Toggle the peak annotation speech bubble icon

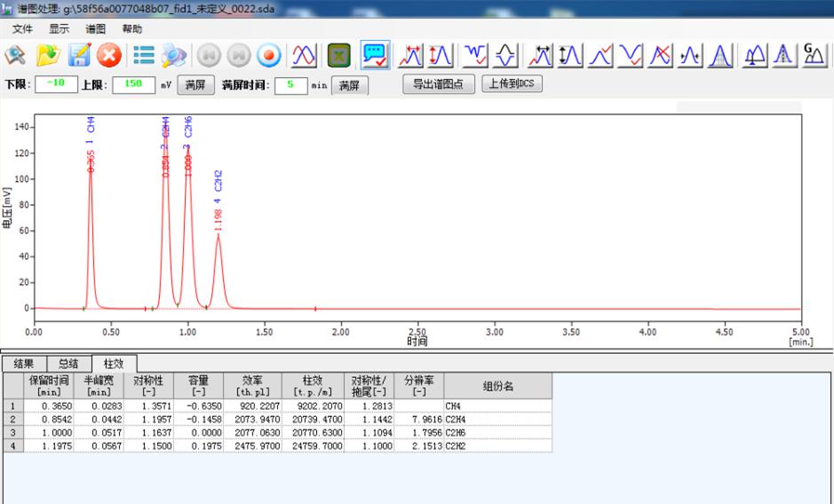pyautogui.click(x=375, y=56)
